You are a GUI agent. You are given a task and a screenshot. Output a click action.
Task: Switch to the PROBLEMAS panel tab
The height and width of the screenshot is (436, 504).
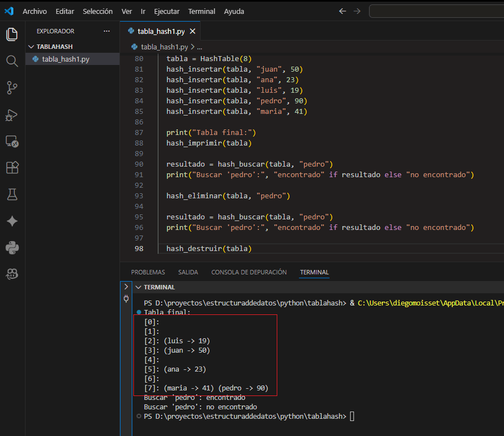click(x=148, y=272)
